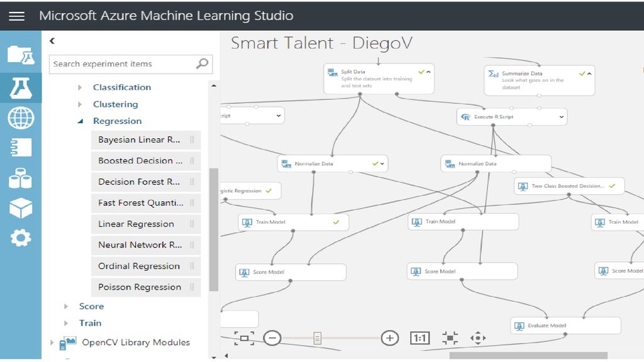
Task: Select the Summarize Data module
Action: [x=539, y=80]
